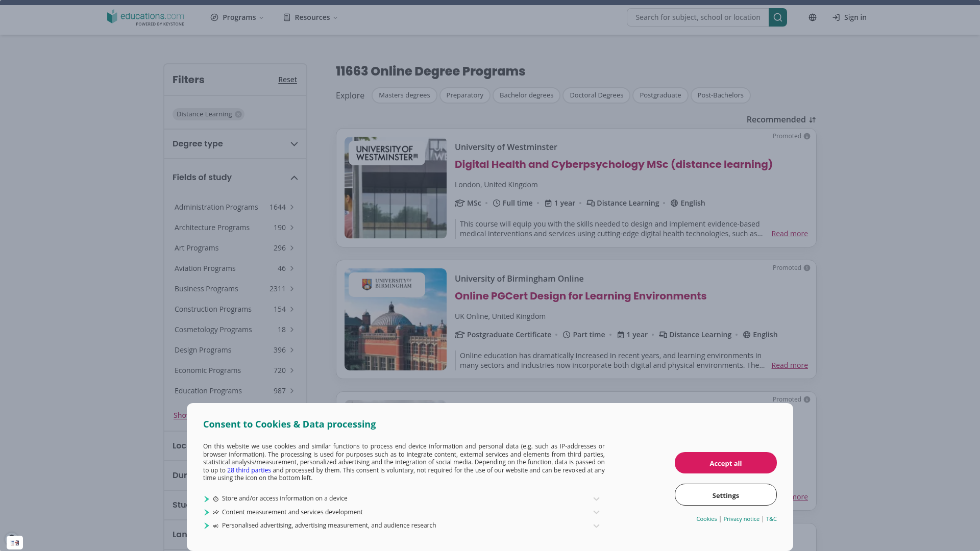
Task: Collapse the Fields of study filter
Action: tap(235, 178)
